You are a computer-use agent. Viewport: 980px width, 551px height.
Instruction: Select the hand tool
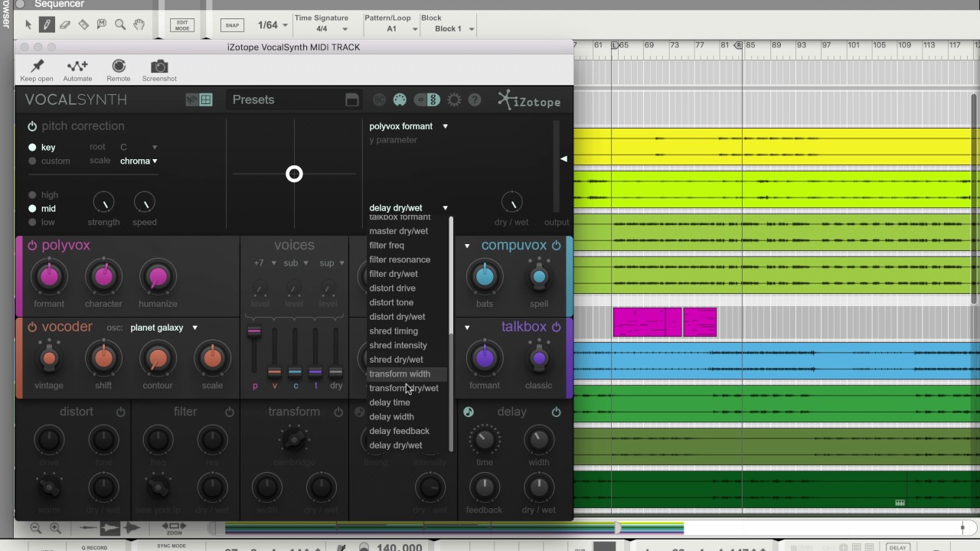(x=139, y=24)
